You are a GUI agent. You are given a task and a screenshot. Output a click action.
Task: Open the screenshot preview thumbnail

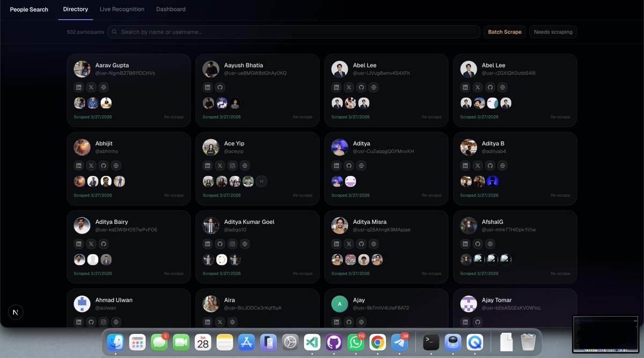click(x=606, y=334)
